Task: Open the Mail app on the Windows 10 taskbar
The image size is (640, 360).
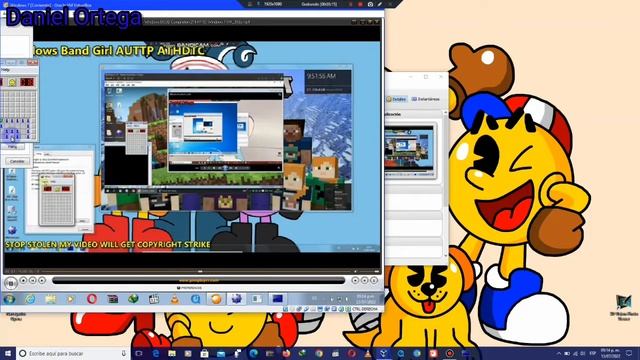Action: click(x=221, y=353)
